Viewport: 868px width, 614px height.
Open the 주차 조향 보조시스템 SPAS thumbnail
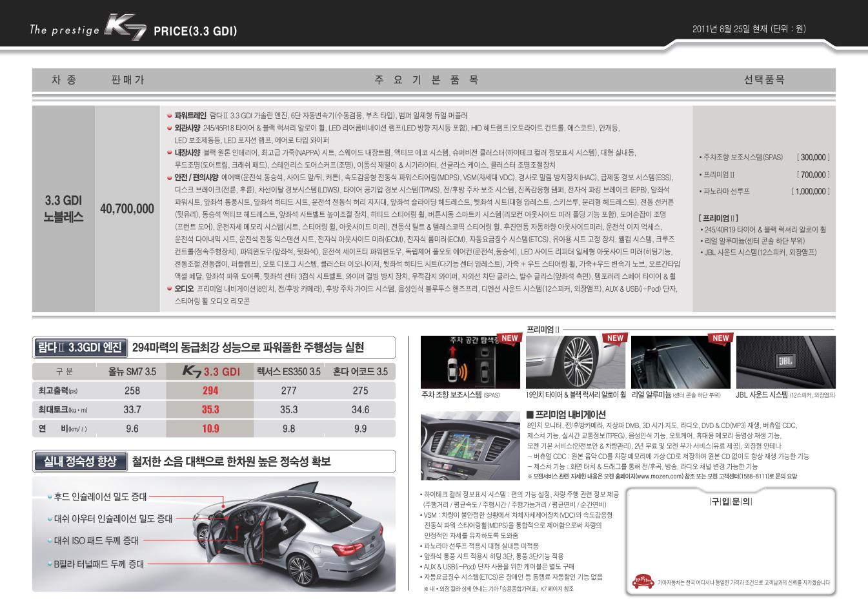click(x=470, y=362)
